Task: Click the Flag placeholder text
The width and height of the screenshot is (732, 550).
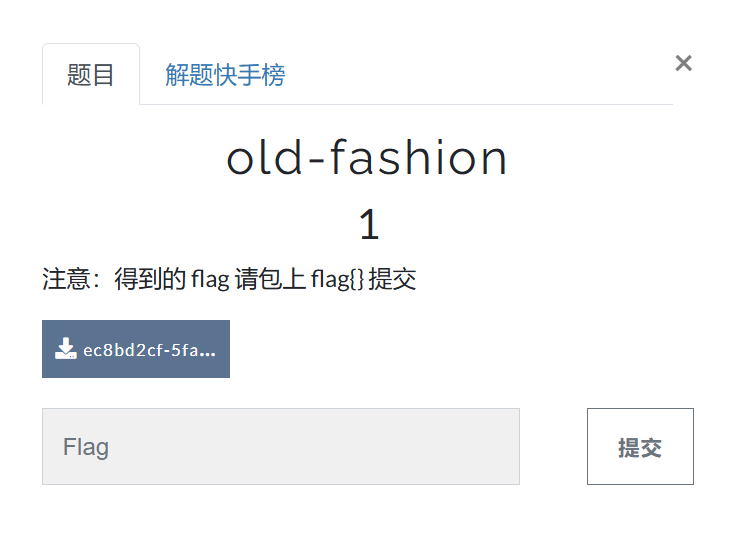Action: 86,446
